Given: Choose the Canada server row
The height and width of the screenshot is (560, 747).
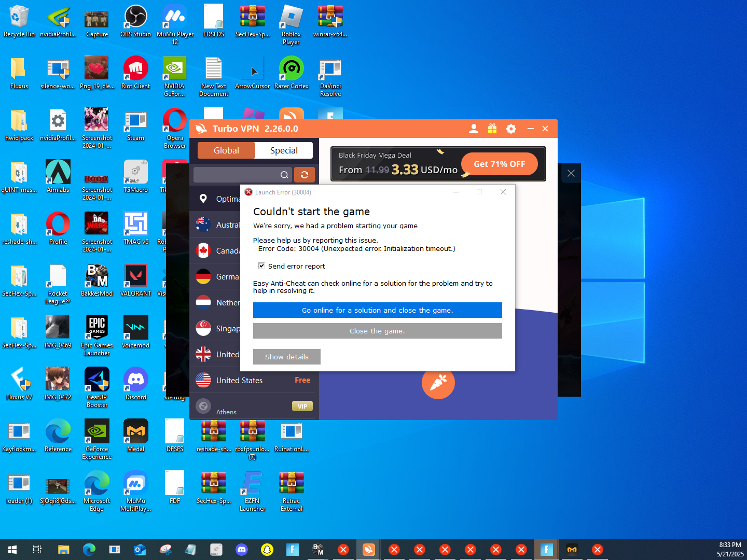Looking at the screenshot, I should tap(215, 250).
